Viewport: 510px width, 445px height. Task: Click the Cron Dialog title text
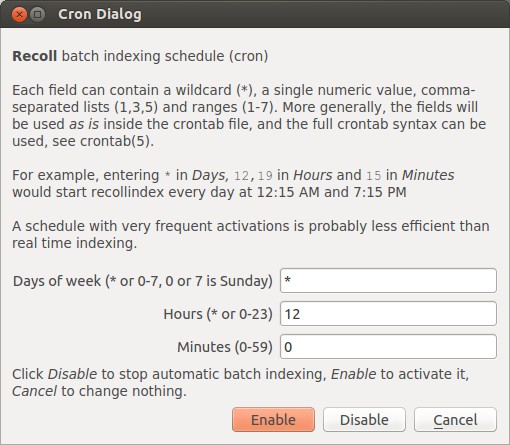coord(100,14)
